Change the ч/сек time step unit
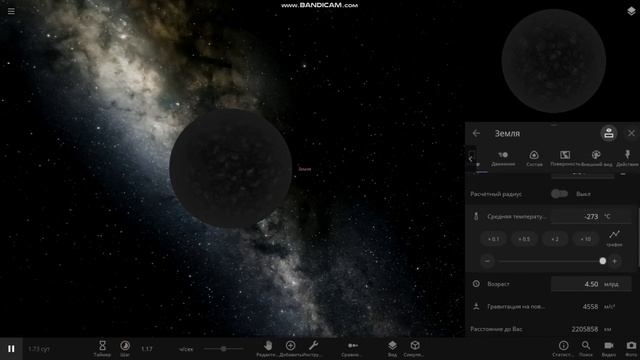 [x=186, y=349]
